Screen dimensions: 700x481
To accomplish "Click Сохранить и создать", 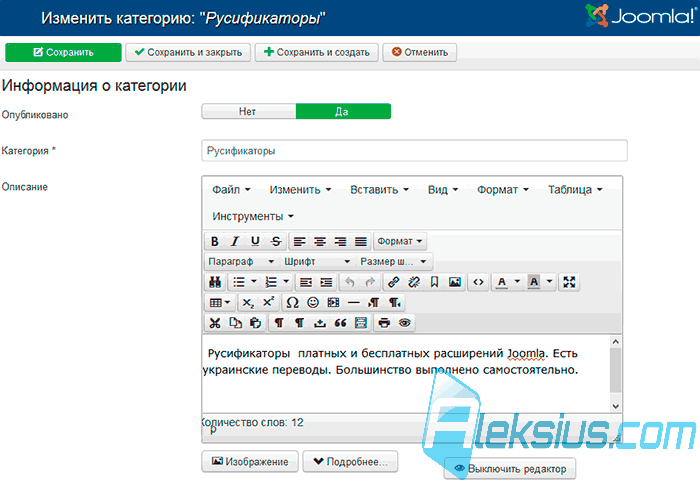I will [x=317, y=52].
